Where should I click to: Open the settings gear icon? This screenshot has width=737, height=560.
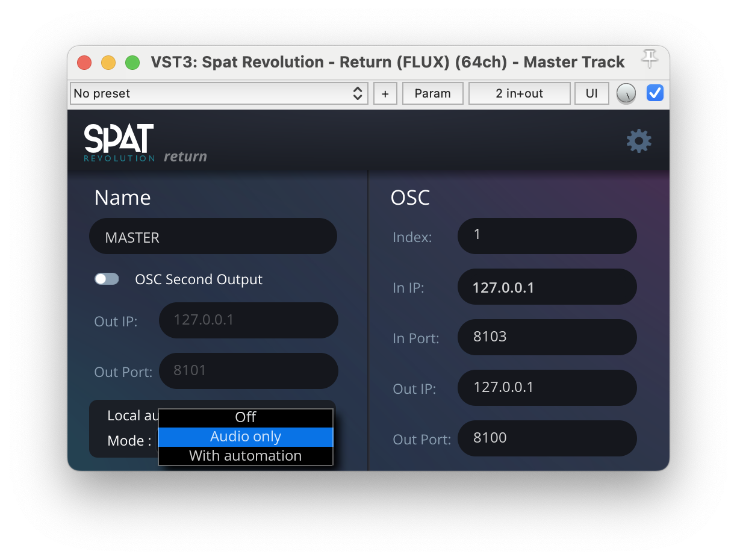(638, 141)
